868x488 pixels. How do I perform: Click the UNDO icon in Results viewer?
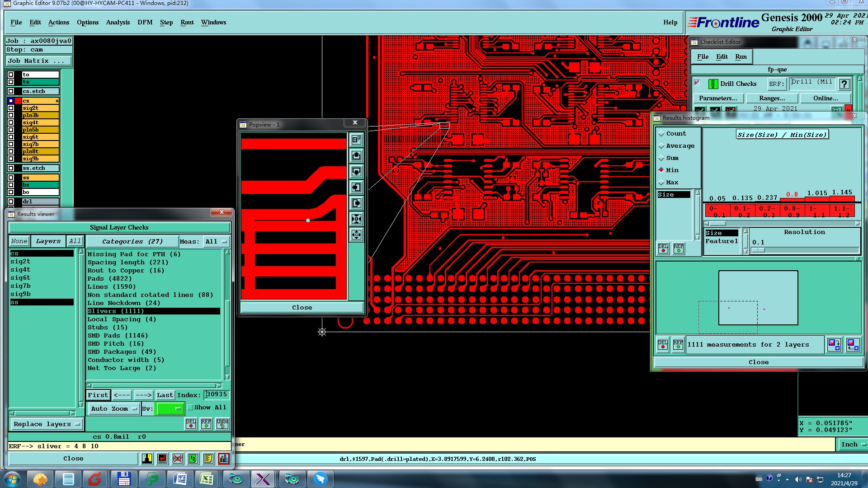pos(222,424)
